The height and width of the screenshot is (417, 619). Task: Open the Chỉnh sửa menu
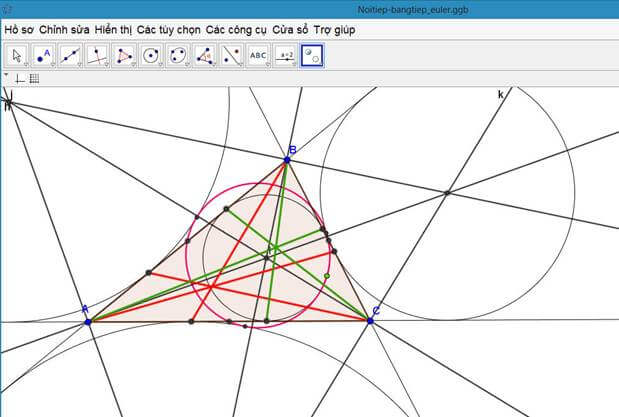pos(64,30)
